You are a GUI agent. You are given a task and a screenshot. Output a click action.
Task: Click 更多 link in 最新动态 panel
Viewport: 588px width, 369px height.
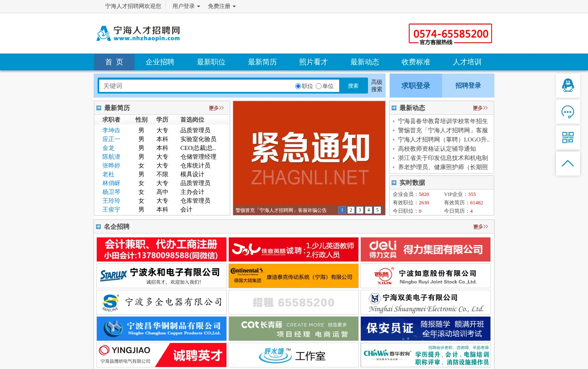pyautogui.click(x=480, y=108)
